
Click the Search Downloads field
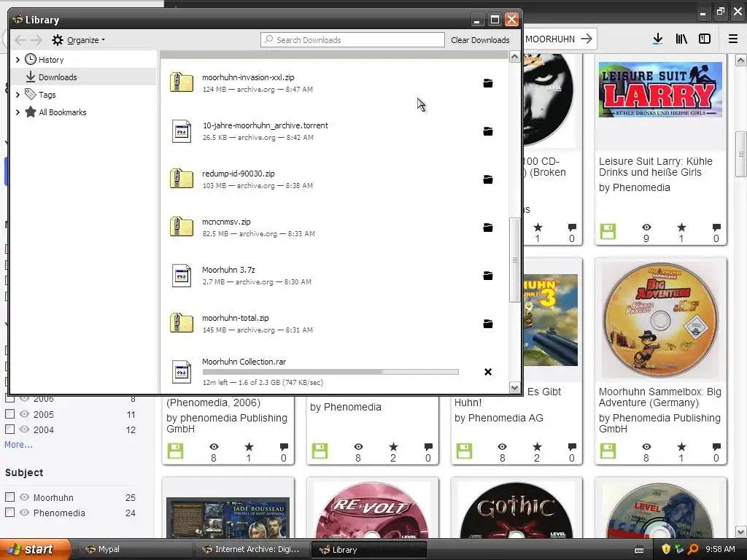(x=352, y=40)
